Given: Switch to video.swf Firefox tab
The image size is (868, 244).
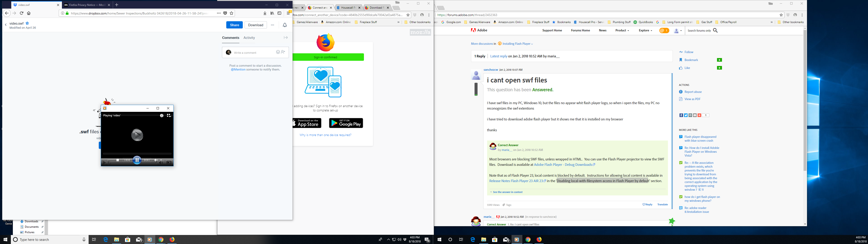Looking at the screenshot, I should point(36,5).
